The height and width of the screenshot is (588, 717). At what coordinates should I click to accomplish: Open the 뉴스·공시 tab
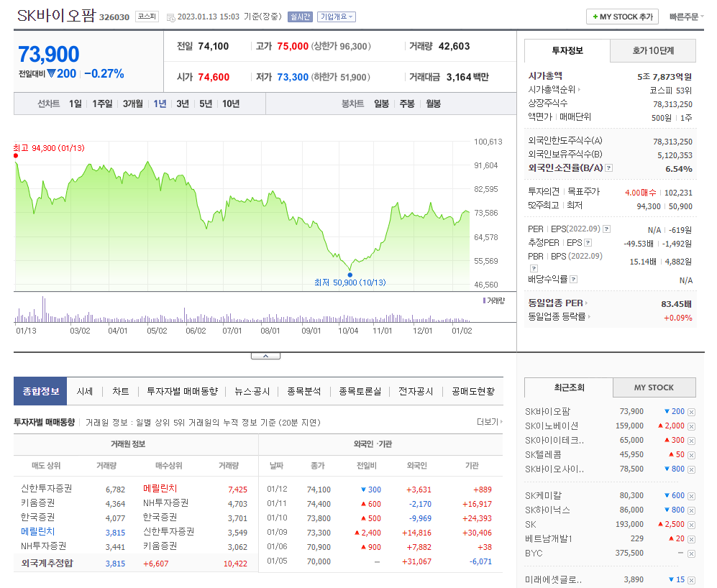(x=252, y=391)
